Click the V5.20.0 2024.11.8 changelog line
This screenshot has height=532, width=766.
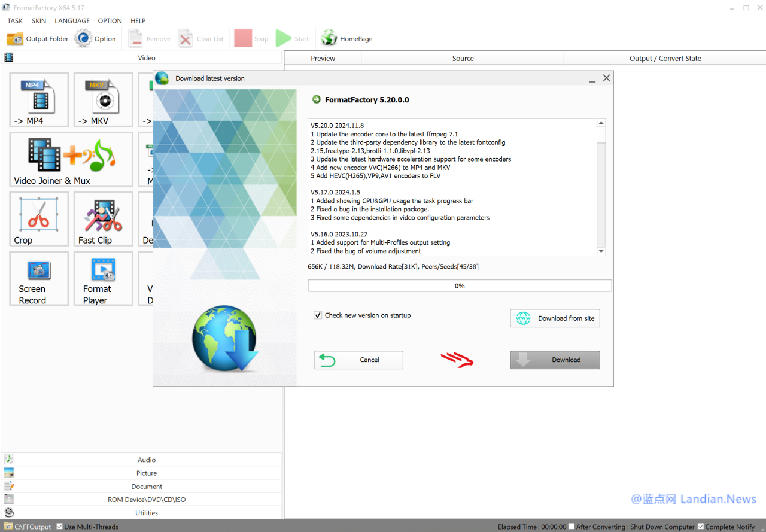click(x=337, y=126)
